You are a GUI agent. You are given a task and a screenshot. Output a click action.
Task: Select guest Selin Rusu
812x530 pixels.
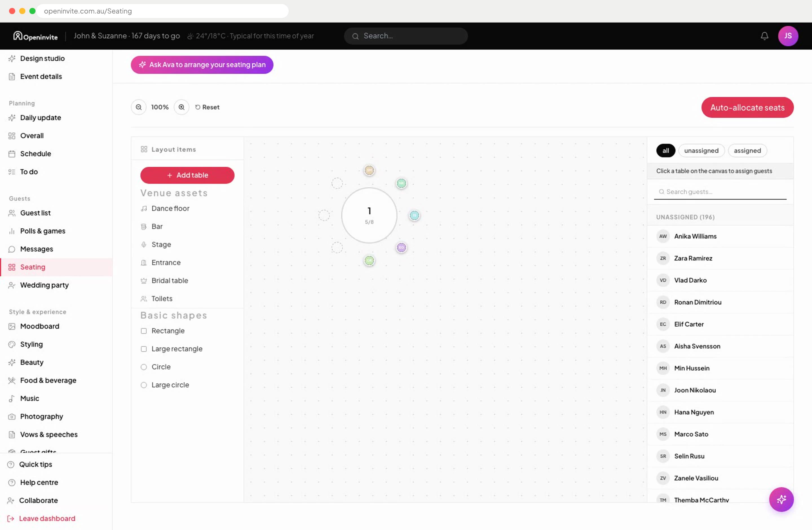pyautogui.click(x=720, y=456)
